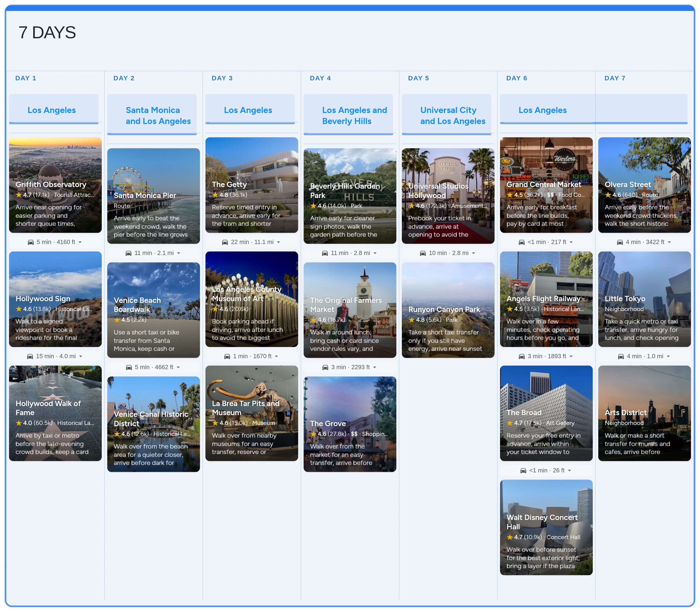
Task: Expand the <1 min · 217 ft dropdown
Action: [571, 242]
